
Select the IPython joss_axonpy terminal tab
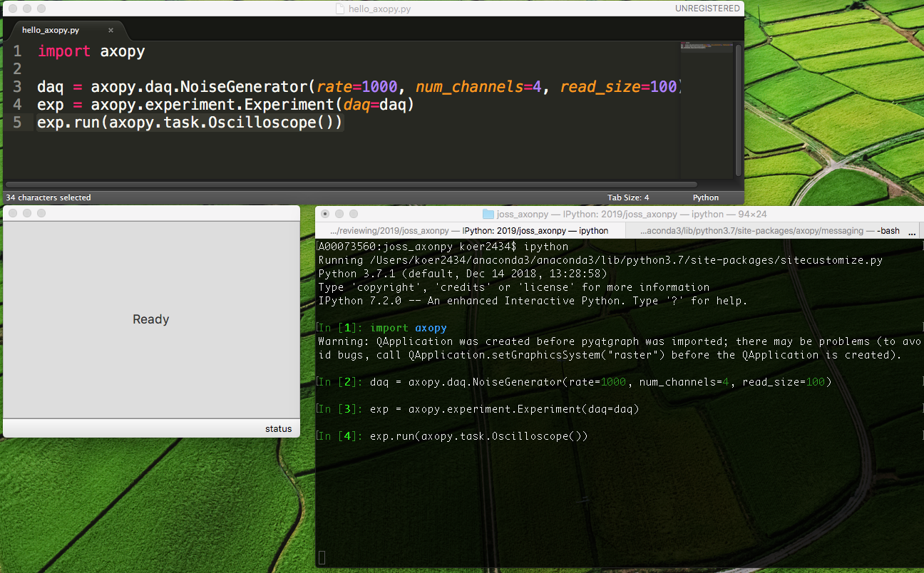(x=471, y=231)
